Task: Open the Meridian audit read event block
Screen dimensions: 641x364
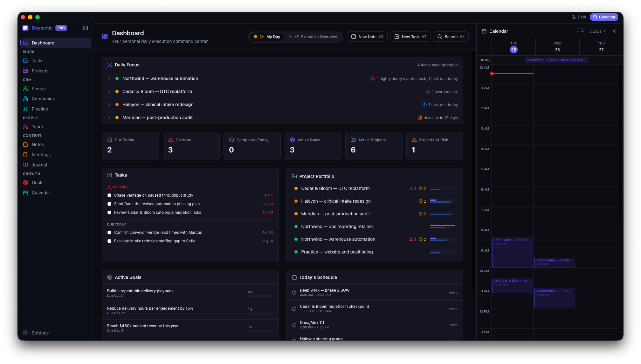Action: [x=555, y=298]
